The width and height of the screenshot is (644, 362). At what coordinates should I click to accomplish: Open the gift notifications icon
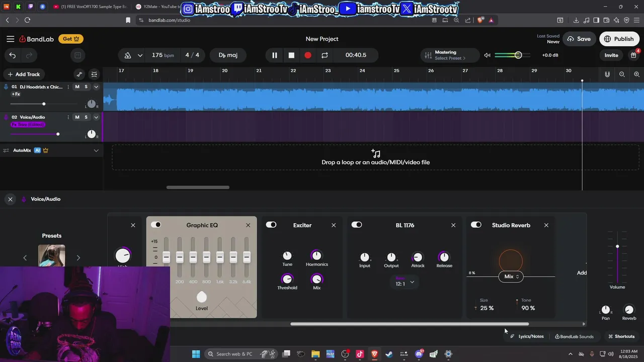click(634, 55)
